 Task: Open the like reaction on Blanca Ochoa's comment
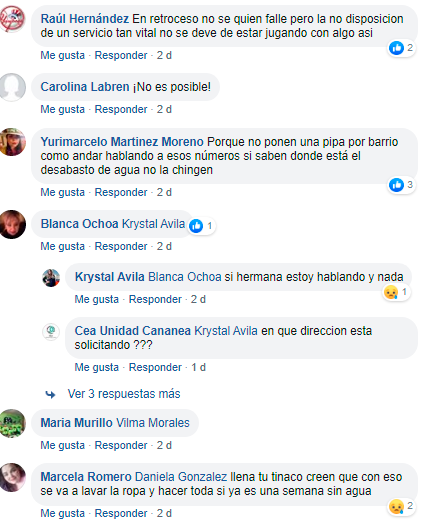point(201,226)
